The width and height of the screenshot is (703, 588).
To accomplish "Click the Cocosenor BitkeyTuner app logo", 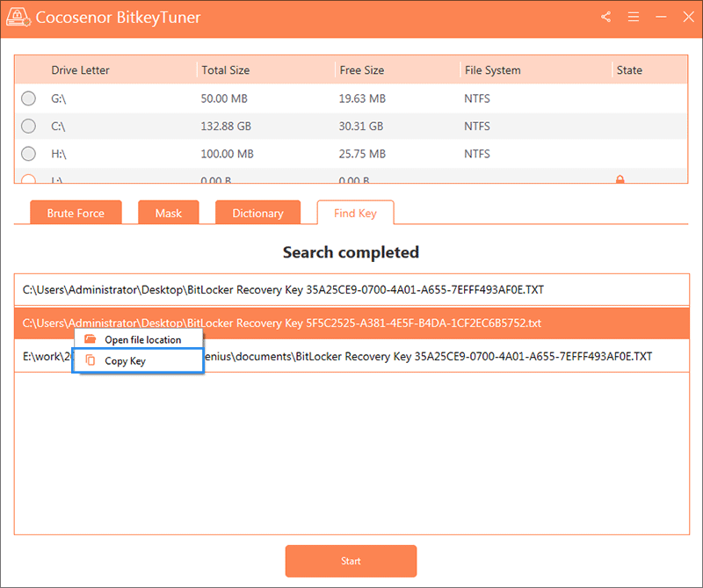I will point(18,17).
